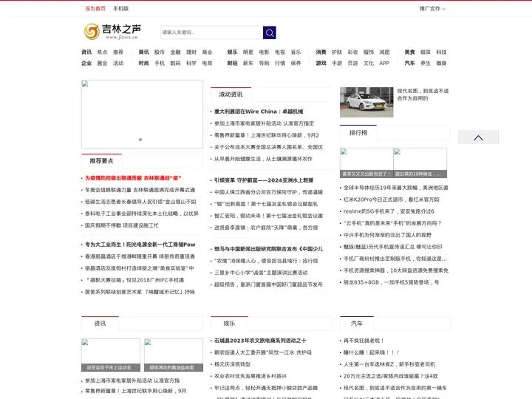Open the 超级满足的黄油盐味面 thumbnail
Viewport: 532px width, 399px height.
[174, 355]
